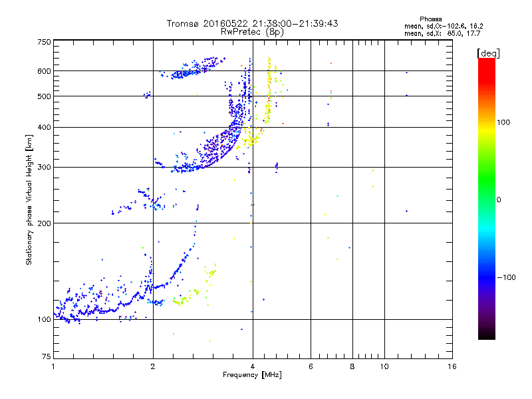Screen dimensions: 532x399
Task: Click the x-axis '10' tick label
Action: coord(384,366)
